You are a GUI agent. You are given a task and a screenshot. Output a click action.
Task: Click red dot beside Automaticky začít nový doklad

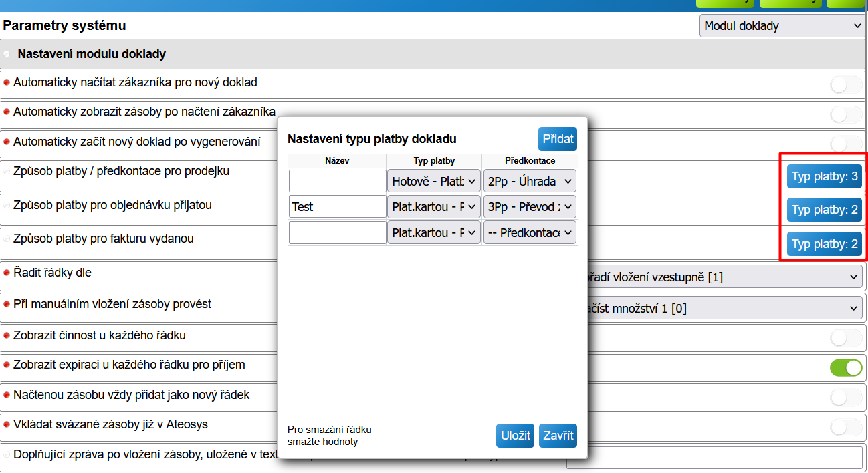tap(7, 142)
